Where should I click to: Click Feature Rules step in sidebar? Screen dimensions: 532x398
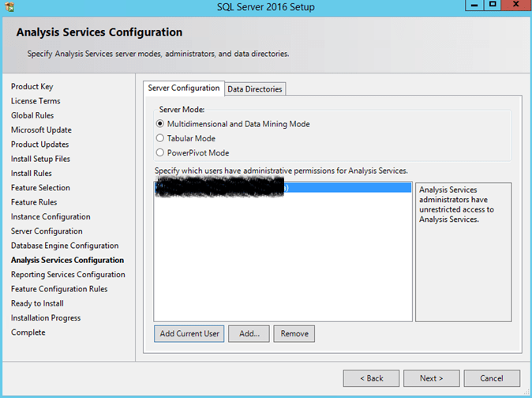(x=34, y=202)
